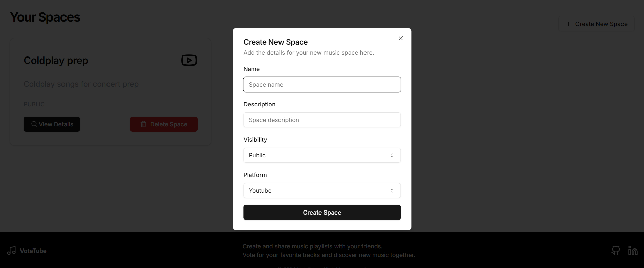The height and width of the screenshot is (268, 644).
Task: Click the Space description input field
Action: [x=322, y=120]
